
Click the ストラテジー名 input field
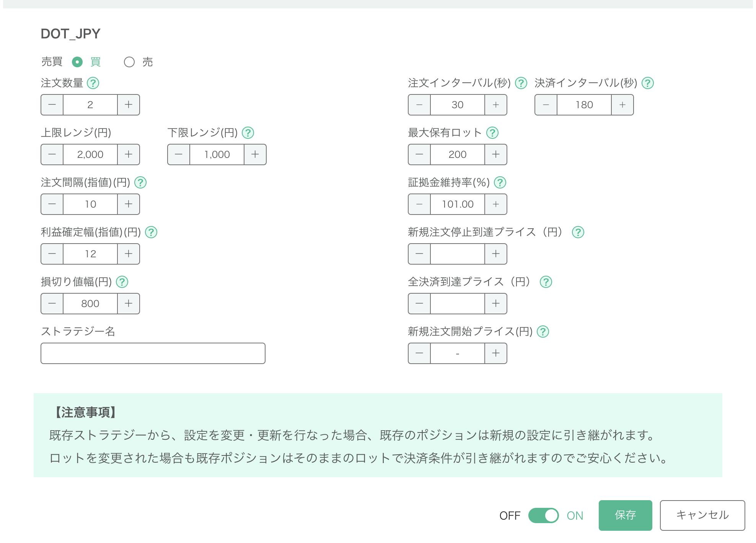153,353
